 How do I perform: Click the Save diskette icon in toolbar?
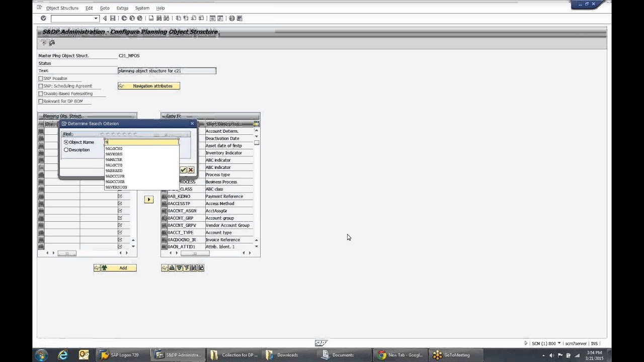[x=113, y=18]
